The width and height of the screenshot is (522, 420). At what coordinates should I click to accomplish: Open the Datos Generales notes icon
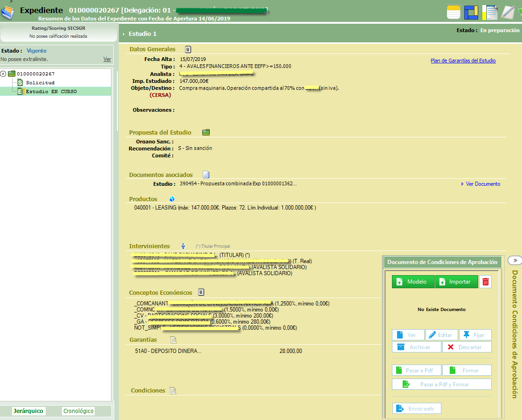point(188,49)
